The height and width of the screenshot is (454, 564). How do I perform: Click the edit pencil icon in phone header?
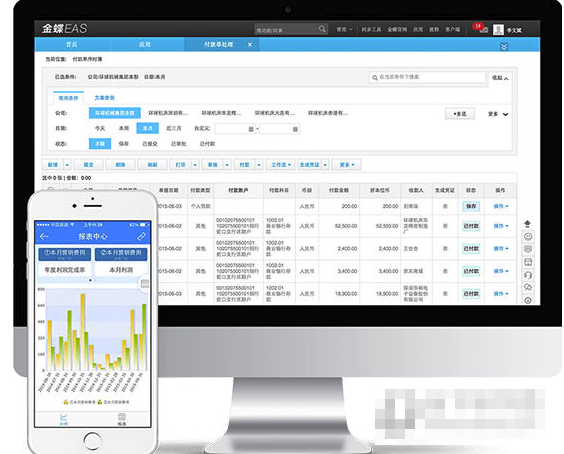point(141,236)
